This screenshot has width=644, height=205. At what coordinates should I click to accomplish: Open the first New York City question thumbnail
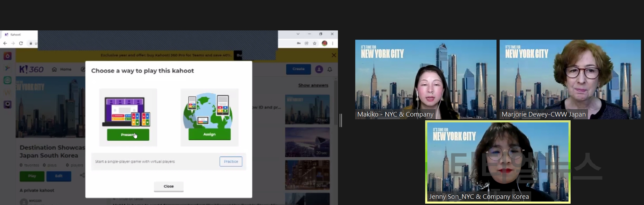click(307, 109)
